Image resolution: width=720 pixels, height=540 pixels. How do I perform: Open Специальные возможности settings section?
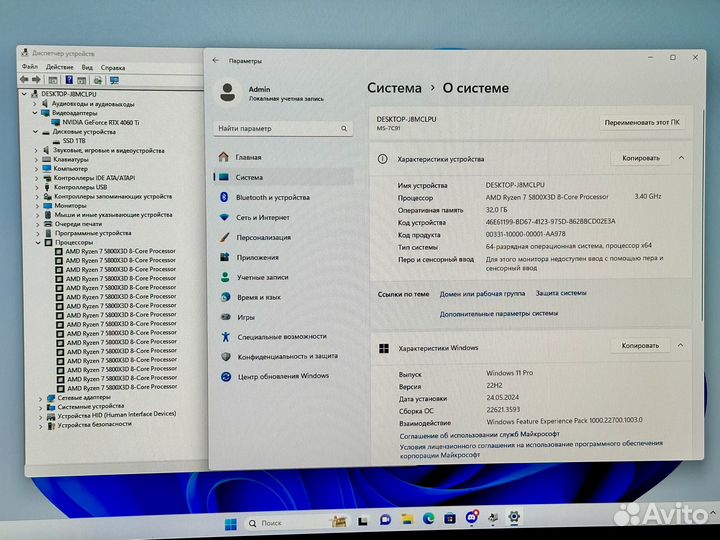(x=284, y=337)
